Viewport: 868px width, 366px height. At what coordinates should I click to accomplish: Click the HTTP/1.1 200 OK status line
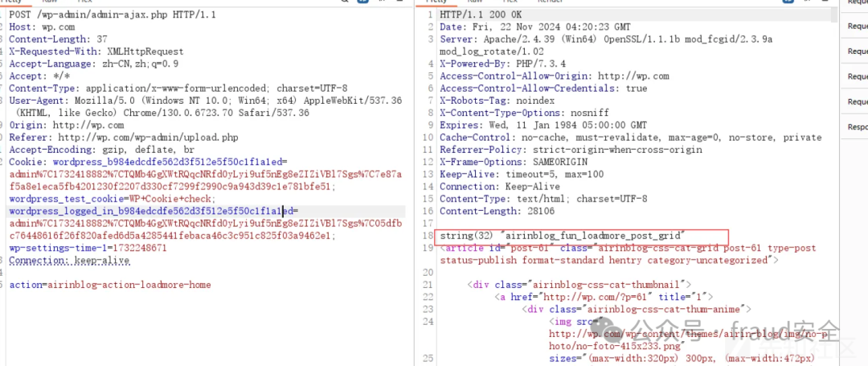tap(481, 14)
